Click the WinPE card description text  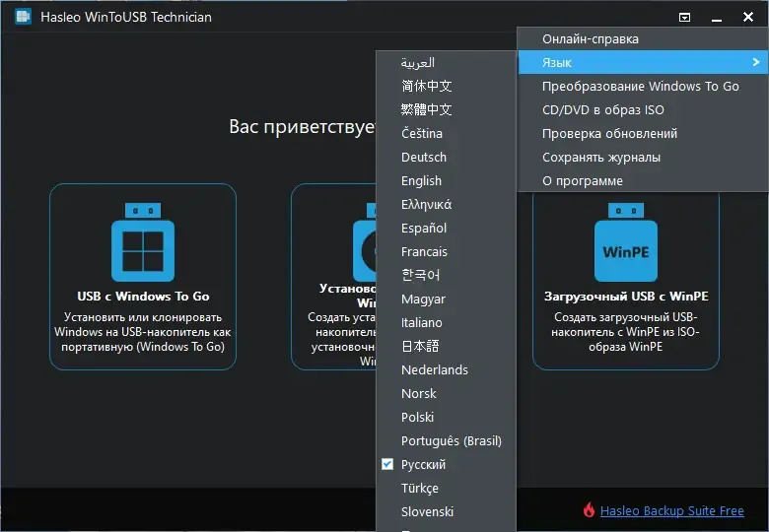click(625, 332)
